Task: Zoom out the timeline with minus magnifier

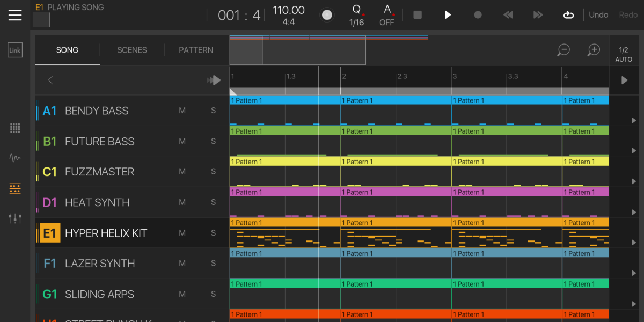Action: [563, 50]
